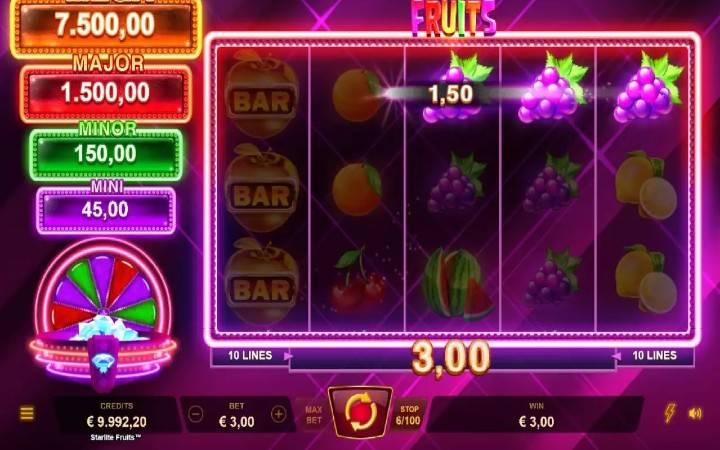Open the MAJOR 1.500,00 jackpot panel
720x450 pixels.
pyautogui.click(x=106, y=94)
